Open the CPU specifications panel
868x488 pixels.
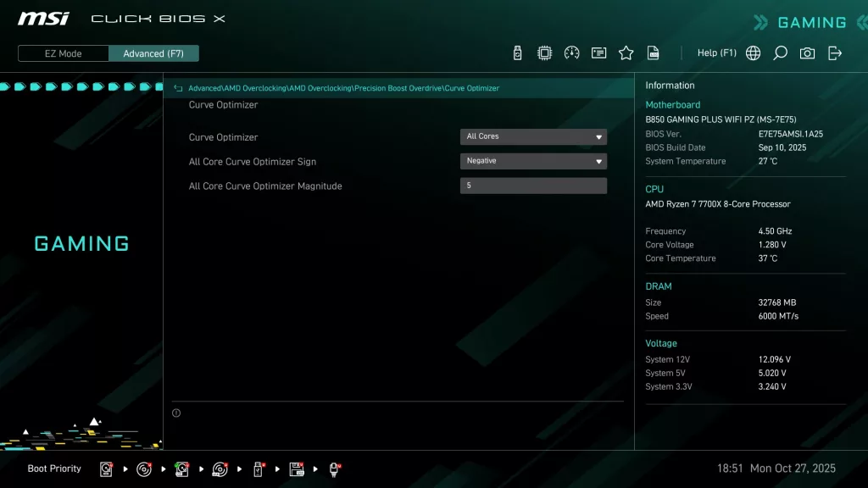point(545,53)
